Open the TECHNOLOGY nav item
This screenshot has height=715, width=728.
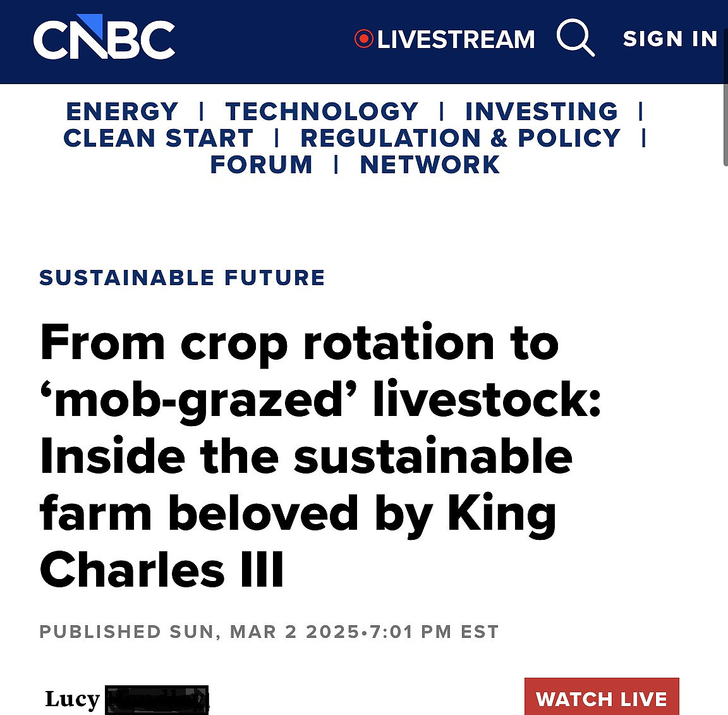pyautogui.click(x=322, y=111)
